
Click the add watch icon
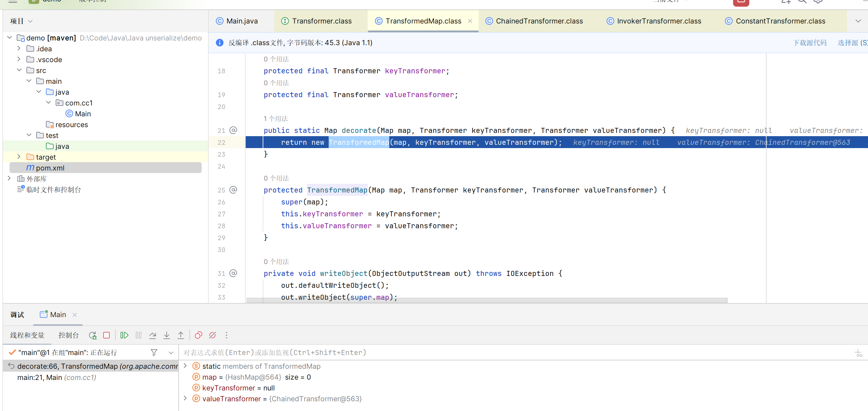859,353
